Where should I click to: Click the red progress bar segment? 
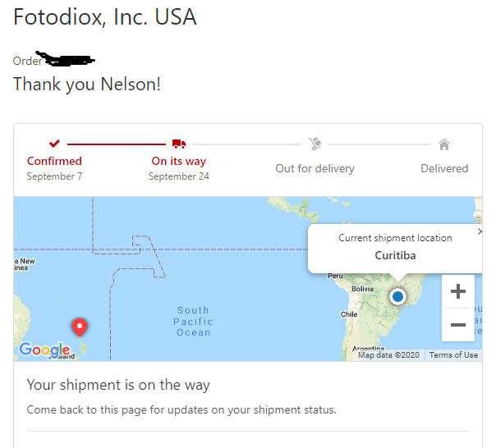tap(117, 144)
